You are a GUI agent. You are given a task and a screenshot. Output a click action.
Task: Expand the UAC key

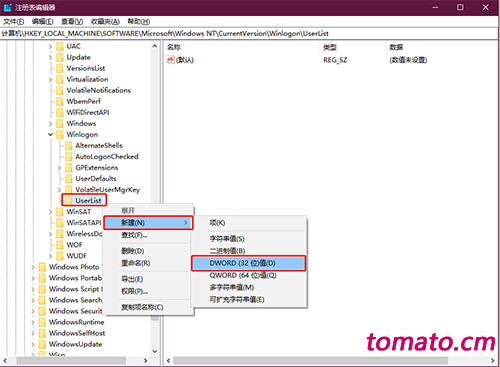tap(50, 46)
